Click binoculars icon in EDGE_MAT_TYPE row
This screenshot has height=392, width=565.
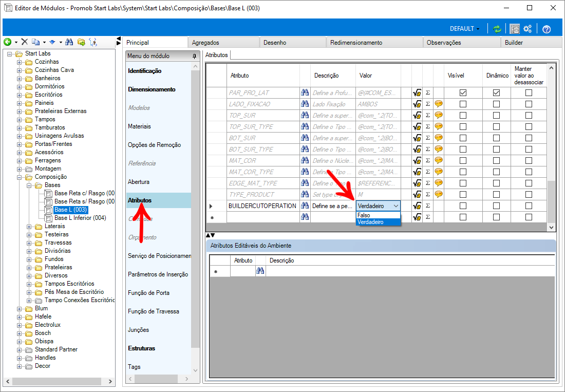(305, 183)
